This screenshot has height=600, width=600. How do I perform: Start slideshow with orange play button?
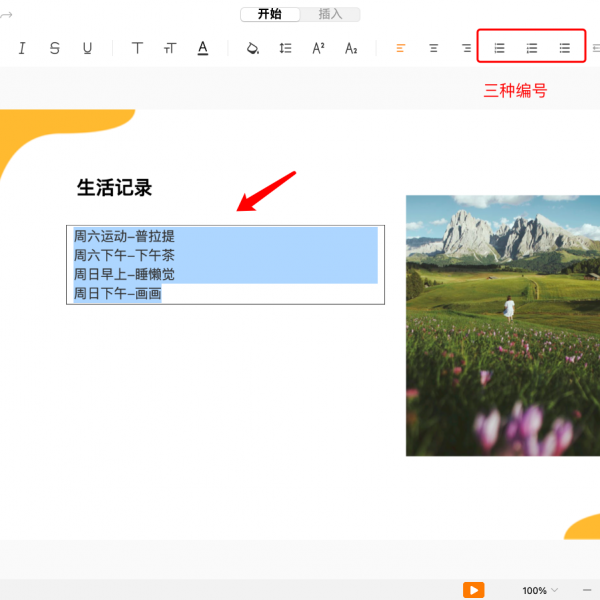(474, 590)
